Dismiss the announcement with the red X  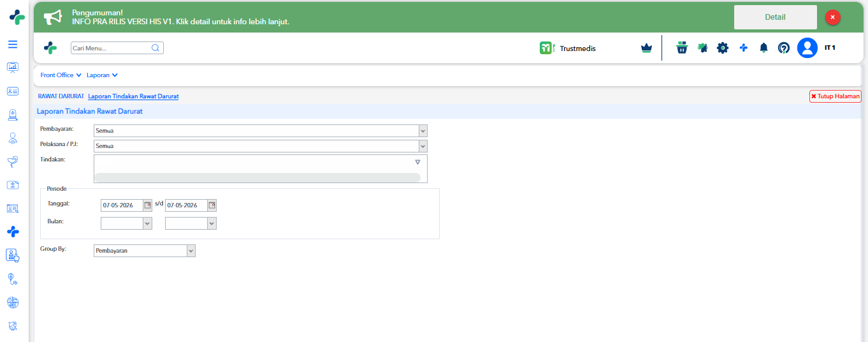point(833,18)
